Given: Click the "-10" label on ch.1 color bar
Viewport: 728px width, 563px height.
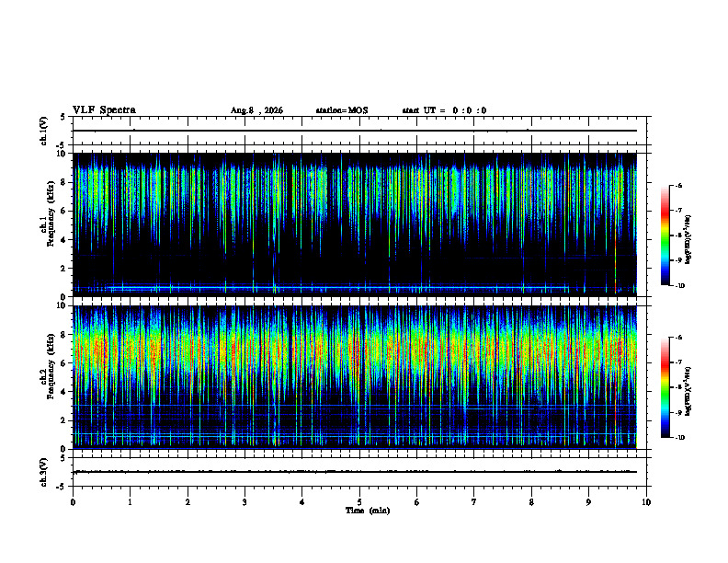Looking at the screenshot, I should (680, 286).
